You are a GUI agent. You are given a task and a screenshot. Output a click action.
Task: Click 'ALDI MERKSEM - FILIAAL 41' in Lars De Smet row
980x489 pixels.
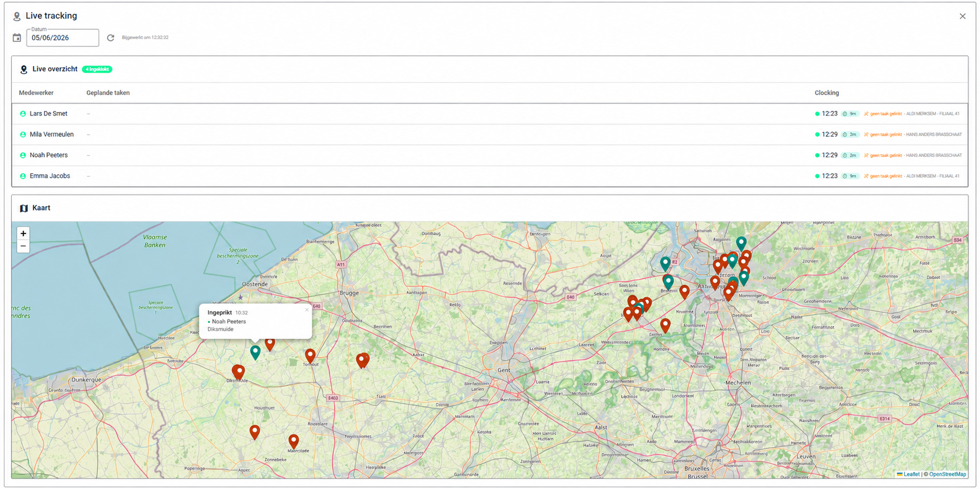[x=933, y=114]
